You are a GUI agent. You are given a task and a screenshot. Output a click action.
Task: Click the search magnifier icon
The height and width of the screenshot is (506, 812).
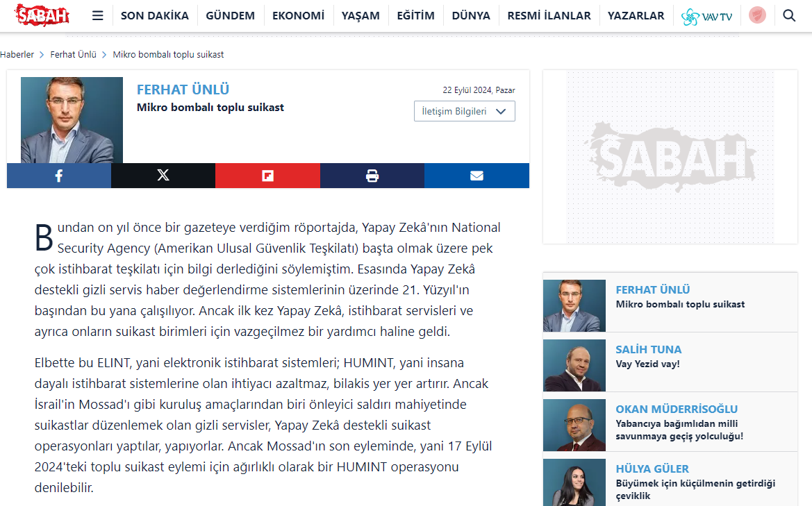[789, 15]
